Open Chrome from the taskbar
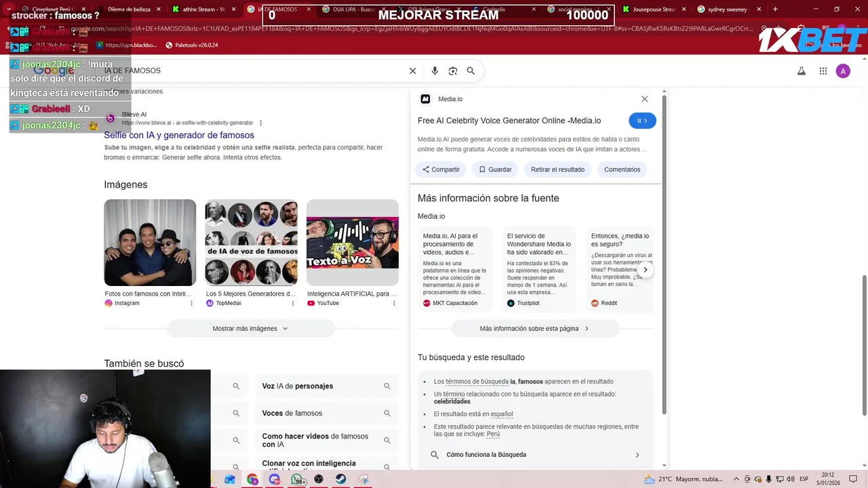 pyautogui.click(x=252, y=479)
